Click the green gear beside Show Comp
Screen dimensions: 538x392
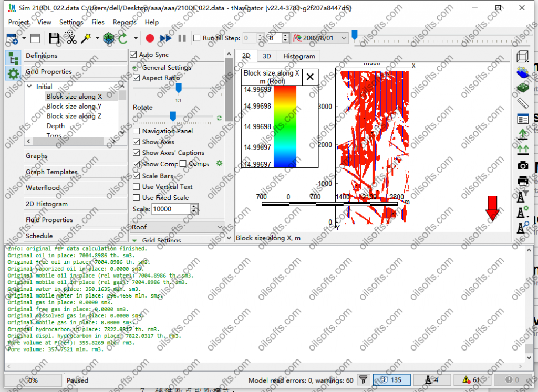tap(219, 163)
